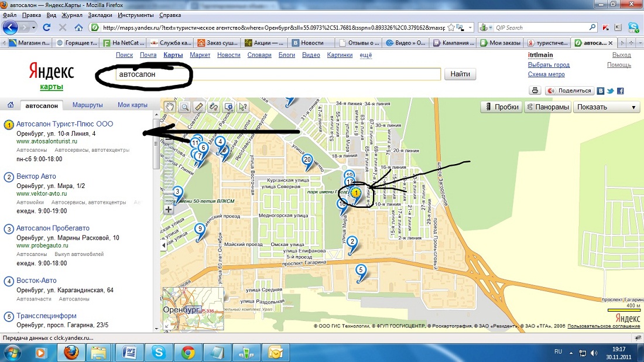The image size is (644, 362).
Task: Open the Журнал menu
Action: coord(72,15)
